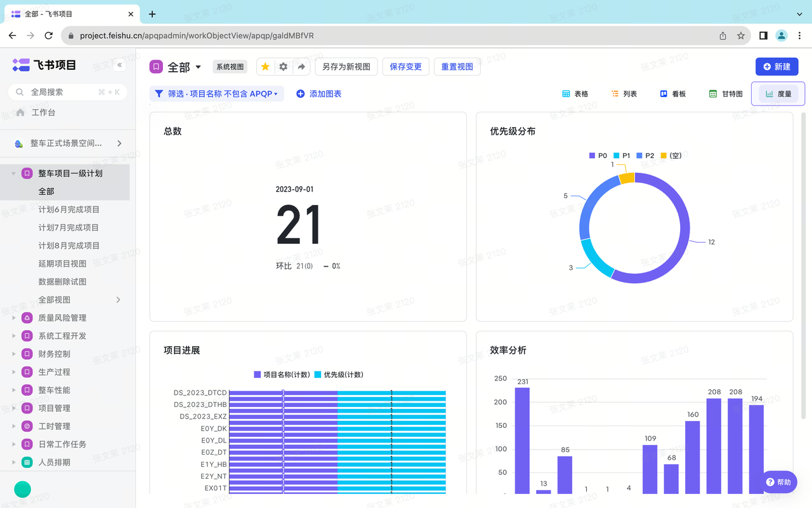Image resolution: width=812 pixels, height=508 pixels.
Task: Click the 生产过程 icon
Action: [27, 372]
